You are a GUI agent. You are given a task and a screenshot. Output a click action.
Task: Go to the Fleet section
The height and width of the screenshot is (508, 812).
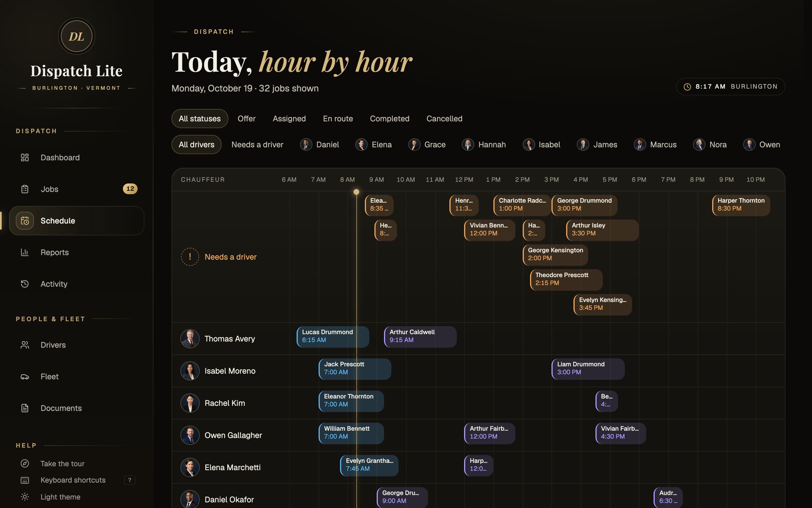point(76,377)
